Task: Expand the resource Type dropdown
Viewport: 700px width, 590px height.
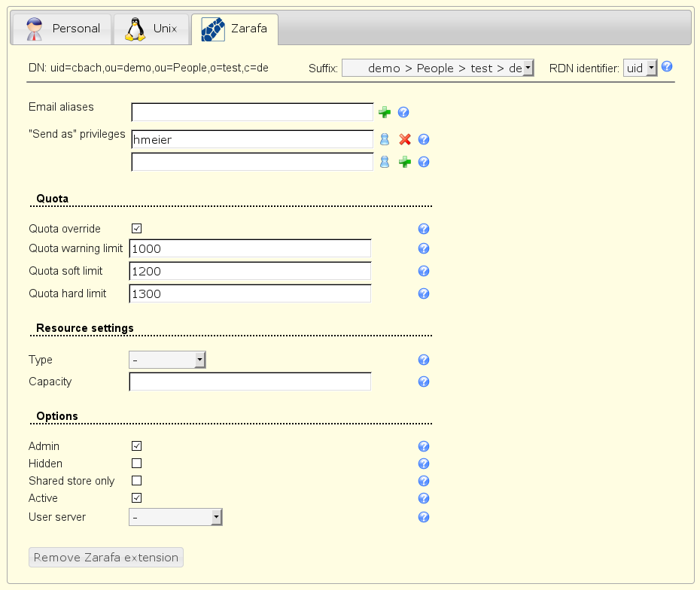Action: (x=167, y=360)
